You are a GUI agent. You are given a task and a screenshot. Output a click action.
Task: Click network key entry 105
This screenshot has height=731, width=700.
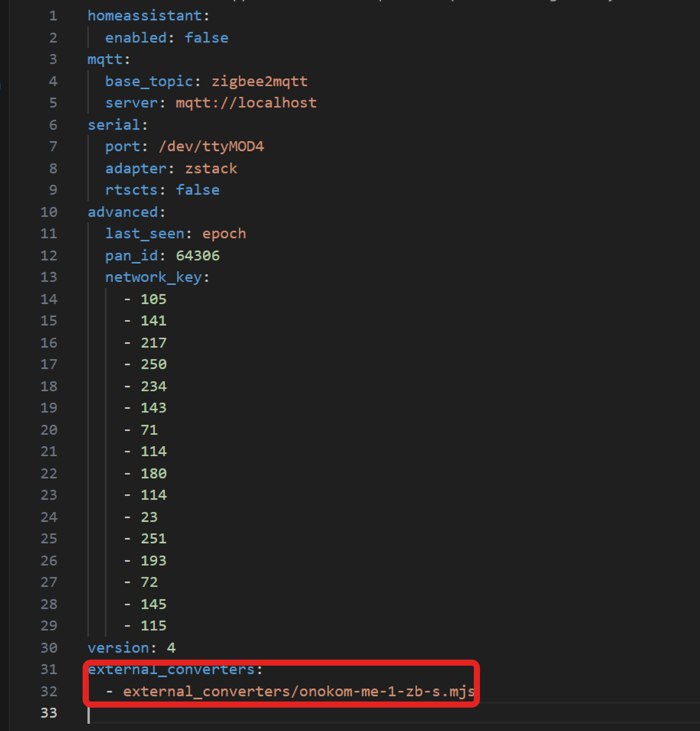[153, 299]
